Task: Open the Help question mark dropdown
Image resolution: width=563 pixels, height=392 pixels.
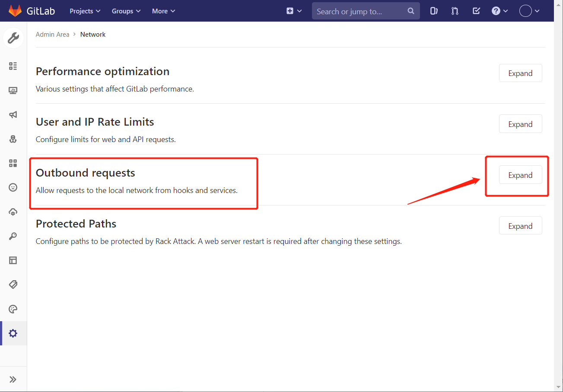Action: (499, 11)
